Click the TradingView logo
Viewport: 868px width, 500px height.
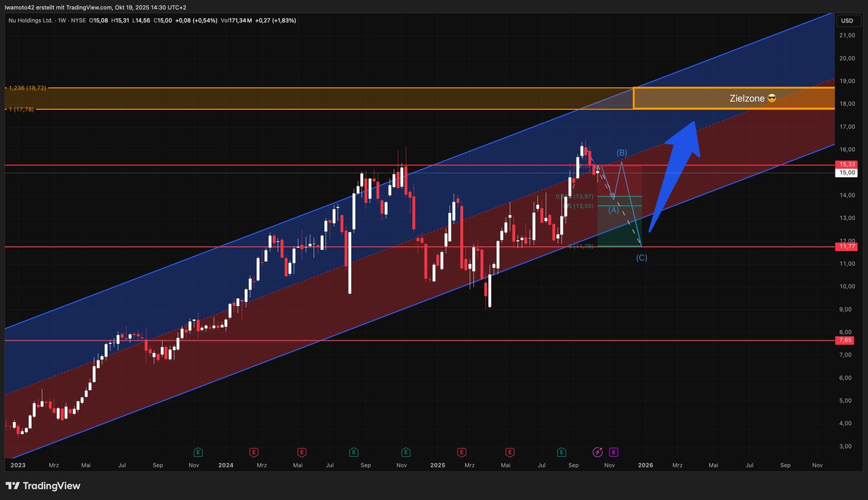tap(43, 486)
